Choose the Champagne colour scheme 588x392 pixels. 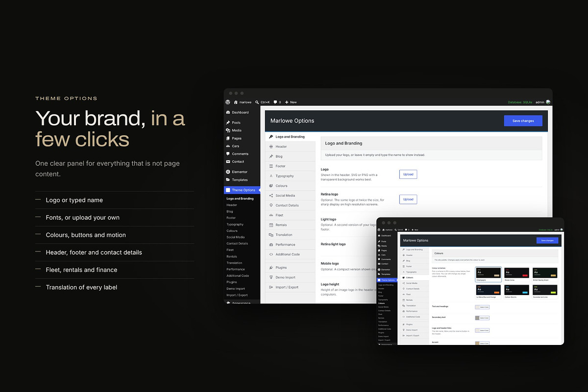coord(489,274)
